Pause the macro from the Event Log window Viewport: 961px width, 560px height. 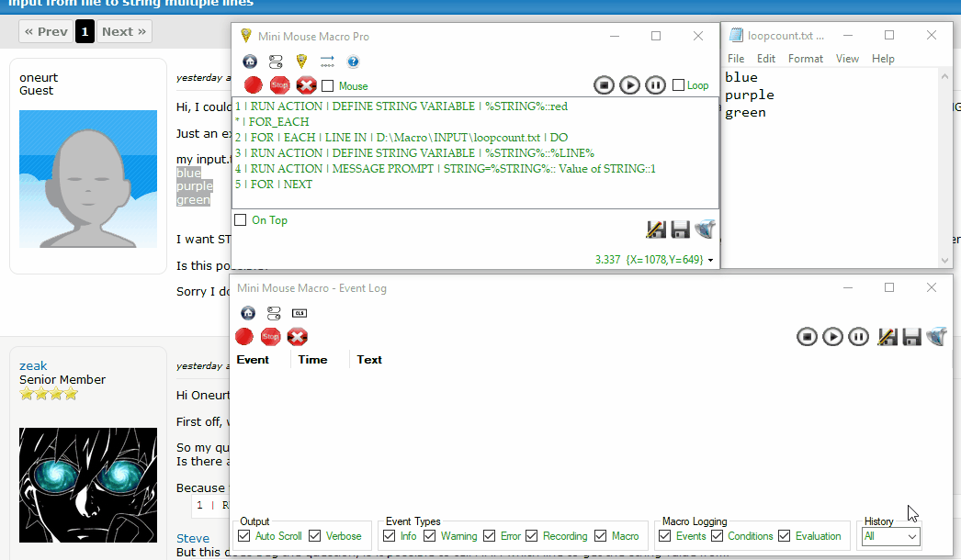[858, 336]
